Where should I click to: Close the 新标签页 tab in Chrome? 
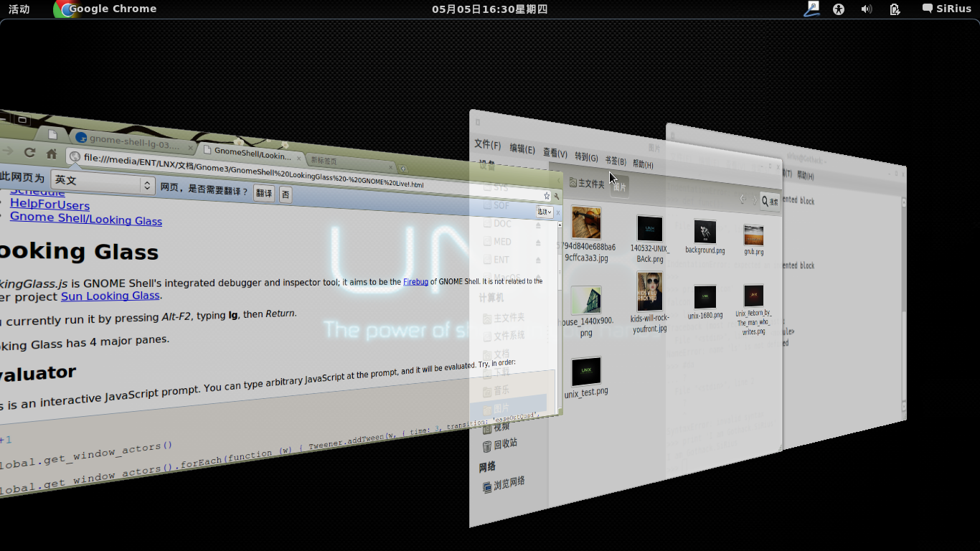(391, 166)
